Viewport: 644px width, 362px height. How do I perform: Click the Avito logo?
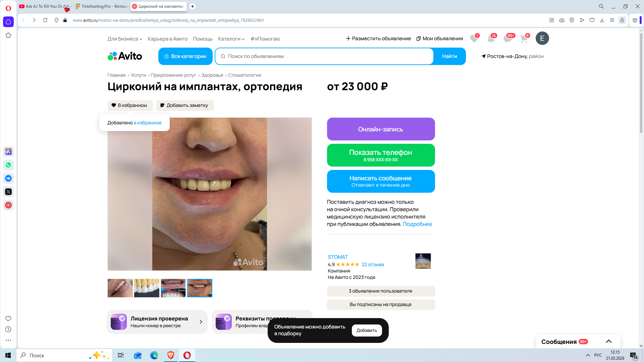click(125, 56)
